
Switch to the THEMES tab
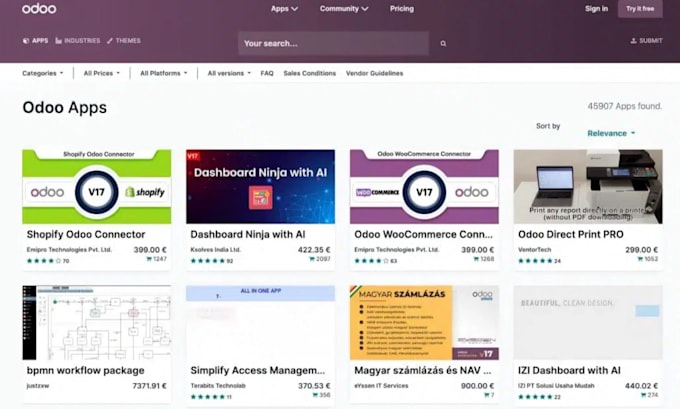click(x=124, y=40)
